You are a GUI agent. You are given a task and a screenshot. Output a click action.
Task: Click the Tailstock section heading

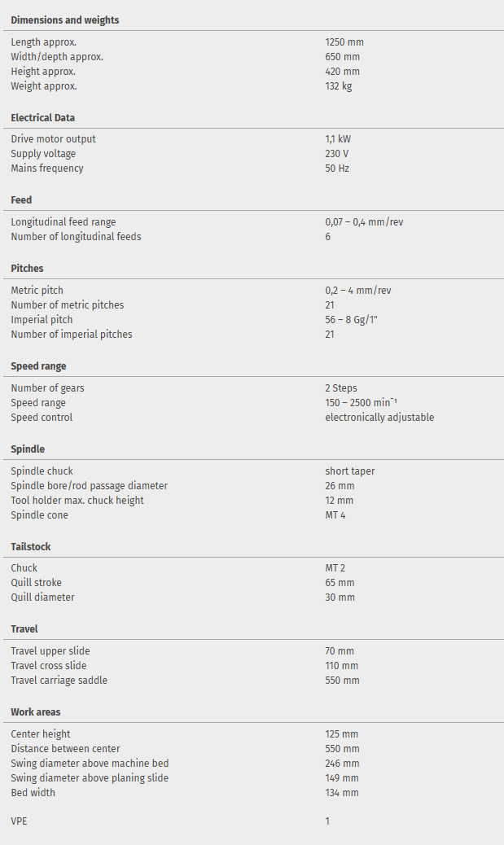pyautogui.click(x=30, y=547)
